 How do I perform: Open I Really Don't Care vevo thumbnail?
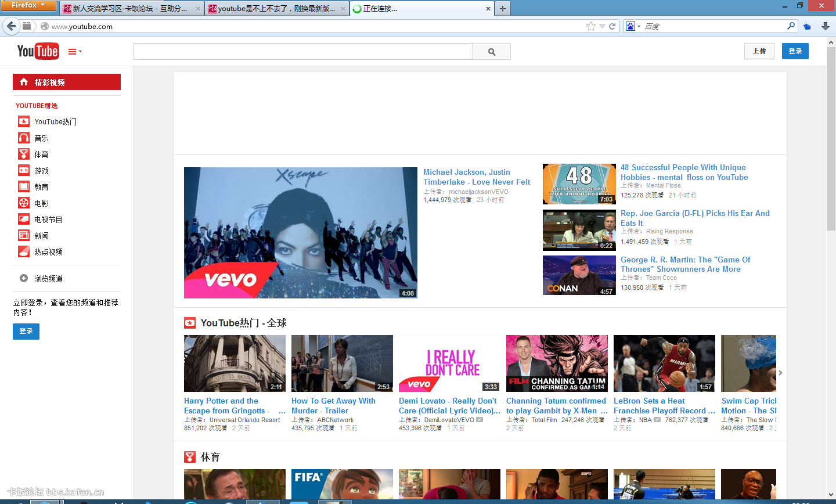(449, 363)
